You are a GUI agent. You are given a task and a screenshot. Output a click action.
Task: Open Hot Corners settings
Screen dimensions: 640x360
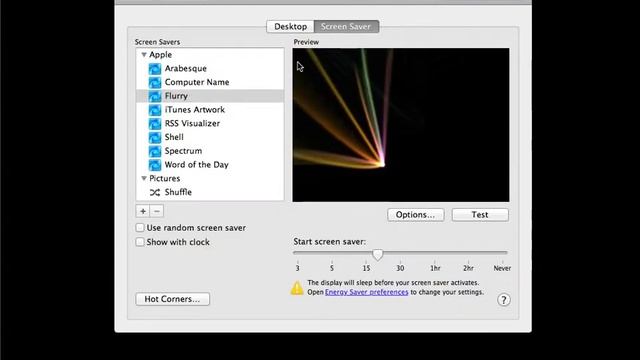click(172, 299)
